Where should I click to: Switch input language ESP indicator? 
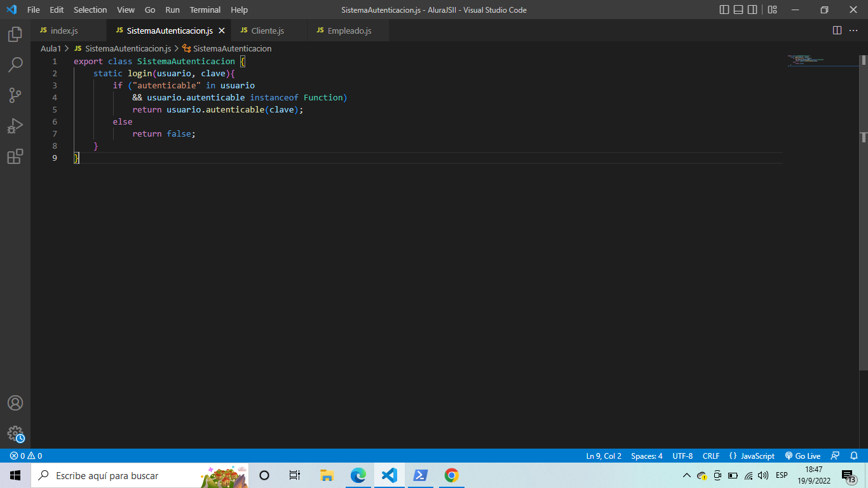[782, 475]
